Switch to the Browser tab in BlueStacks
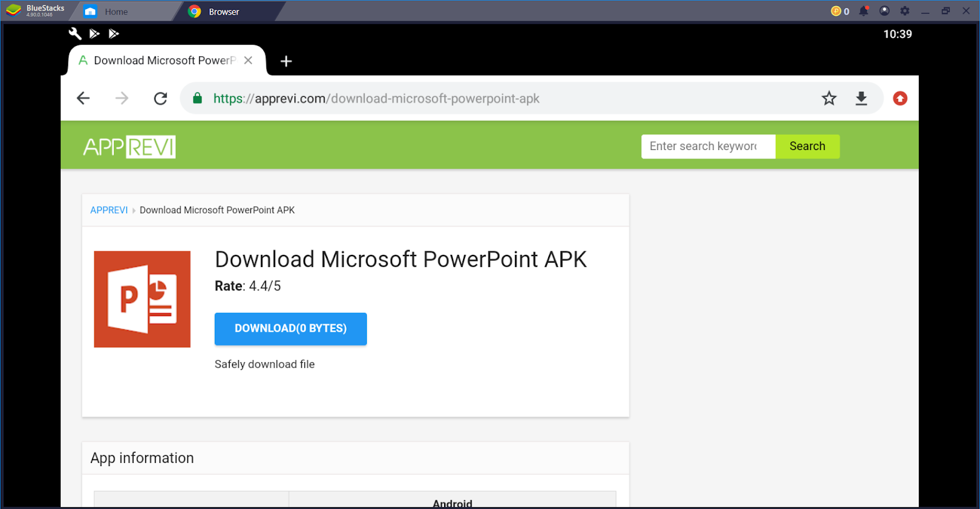The height and width of the screenshot is (509, 980). point(224,12)
